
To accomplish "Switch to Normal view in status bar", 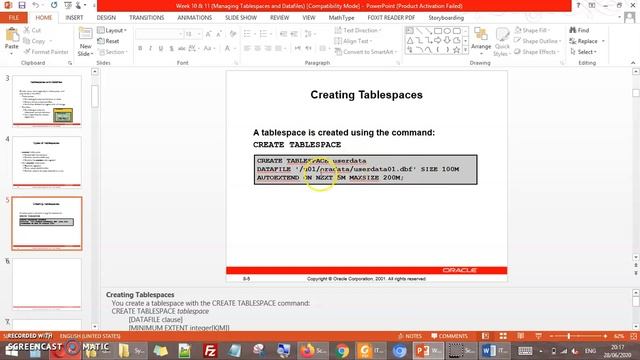I will tap(485, 336).
